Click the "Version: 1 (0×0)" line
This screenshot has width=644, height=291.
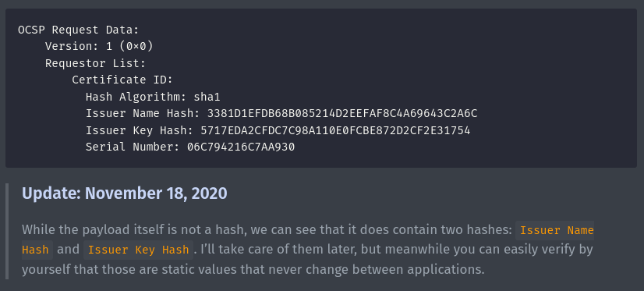[x=99, y=47]
